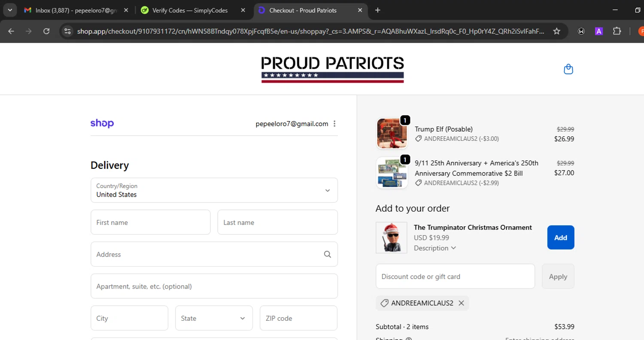This screenshot has width=644, height=340.
Task: Restore down the browser window
Action: pos(638,10)
